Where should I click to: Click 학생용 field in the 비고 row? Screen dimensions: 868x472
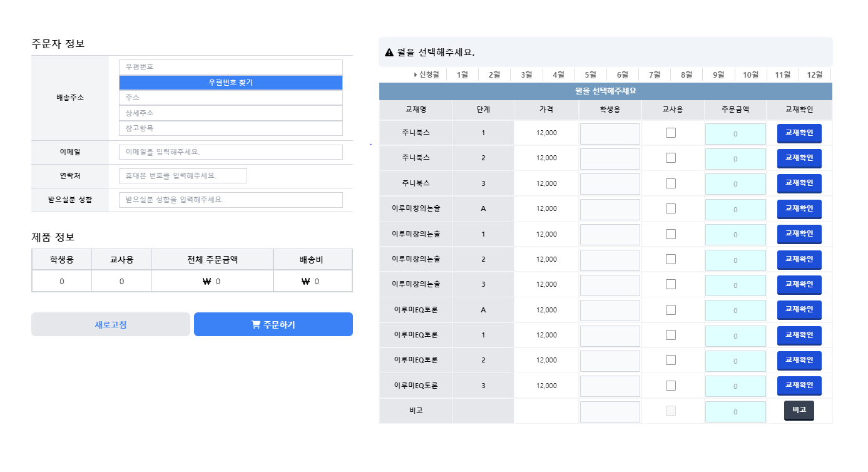coord(610,411)
